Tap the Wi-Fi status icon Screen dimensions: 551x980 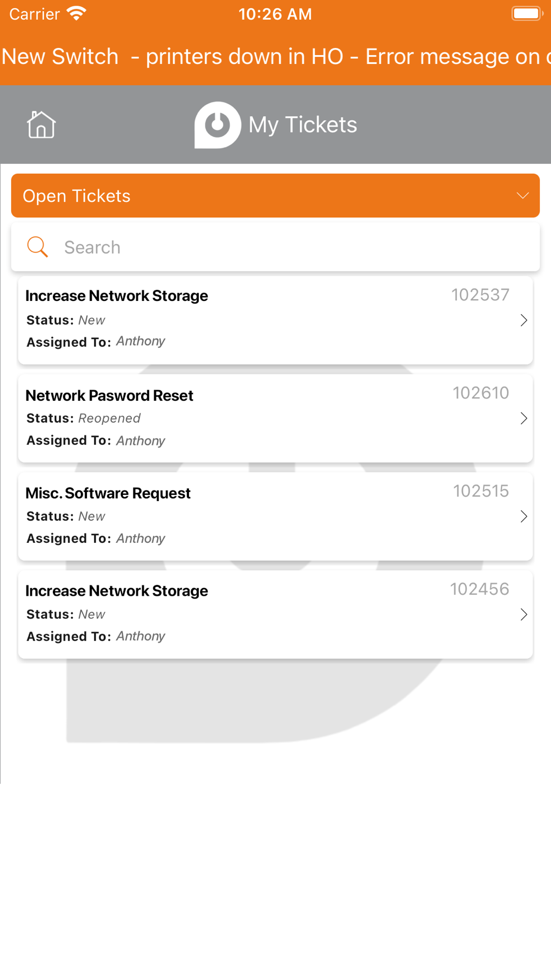click(76, 13)
